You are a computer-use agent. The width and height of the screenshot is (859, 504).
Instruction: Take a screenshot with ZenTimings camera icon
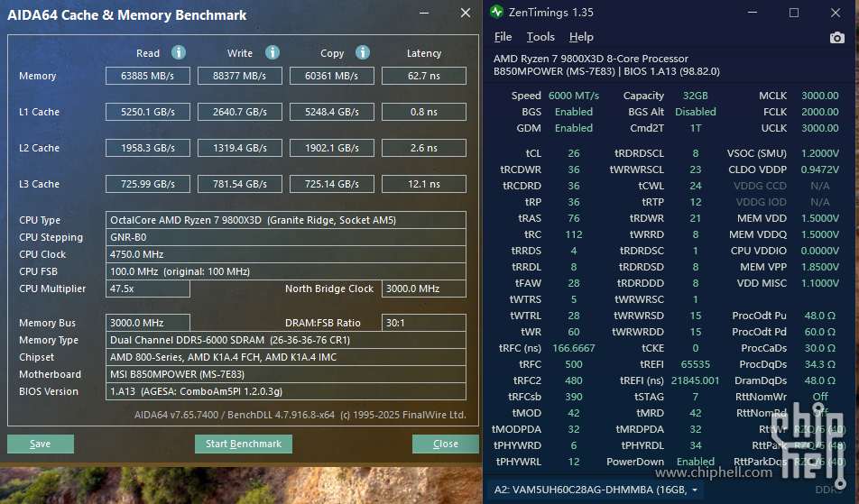[x=836, y=37]
